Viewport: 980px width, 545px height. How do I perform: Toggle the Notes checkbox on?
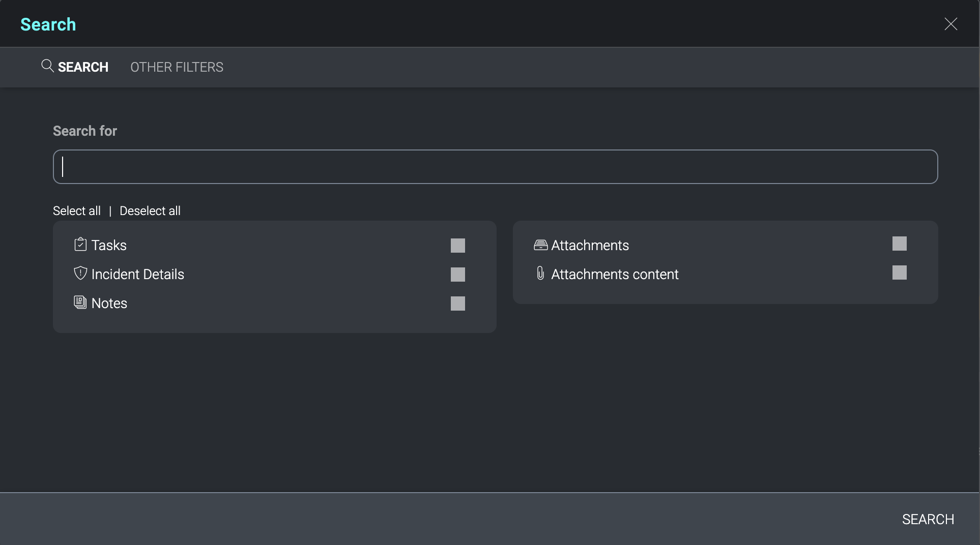(x=457, y=303)
